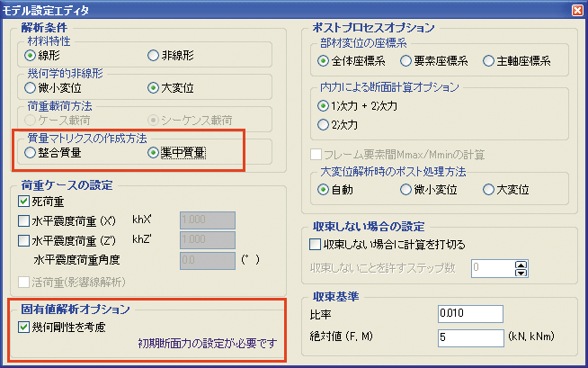Select 微小変位 post-processing method
588x368 pixels.
click(x=405, y=190)
